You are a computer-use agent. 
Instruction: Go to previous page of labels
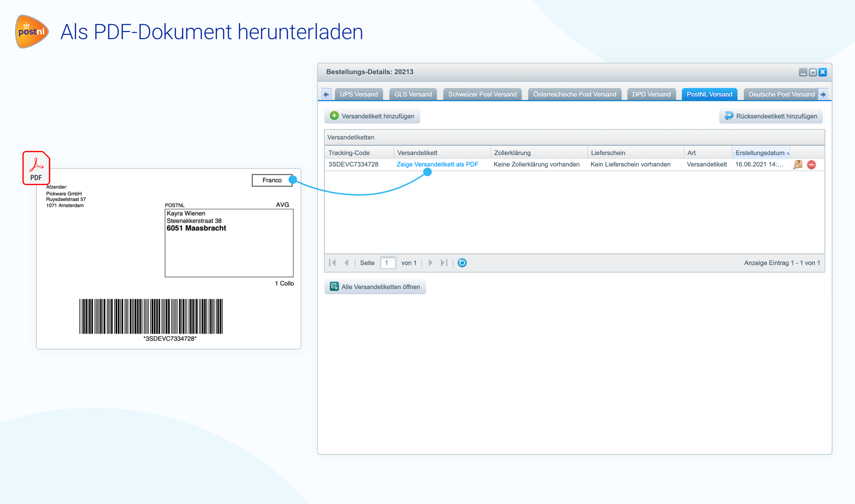click(x=346, y=263)
